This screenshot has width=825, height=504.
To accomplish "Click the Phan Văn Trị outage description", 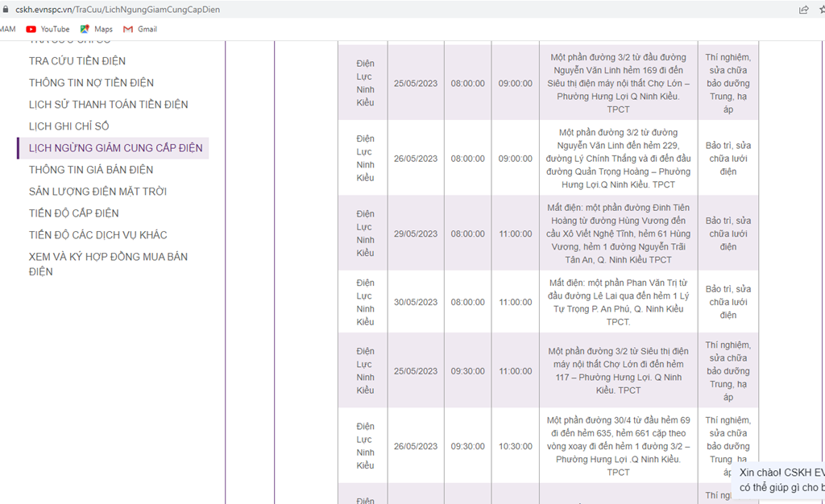I will click(x=618, y=302).
